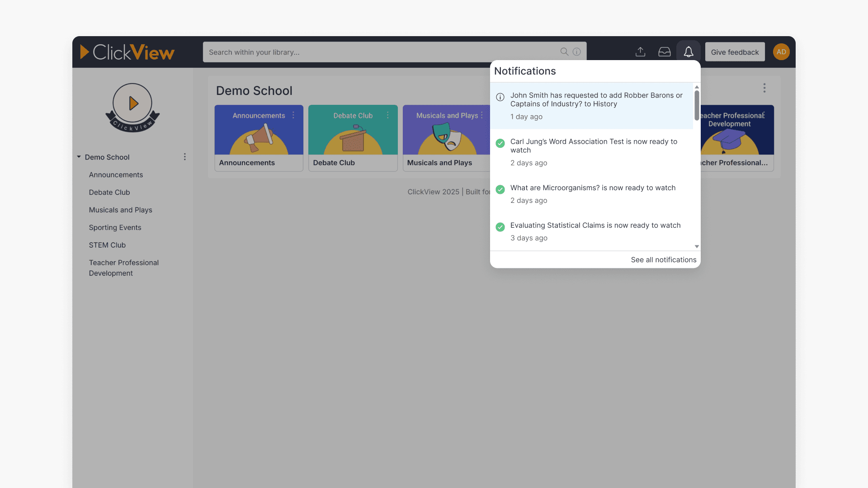Open the kebab menu next to Demo School sidebar entry
868x488 pixels.
point(184,156)
